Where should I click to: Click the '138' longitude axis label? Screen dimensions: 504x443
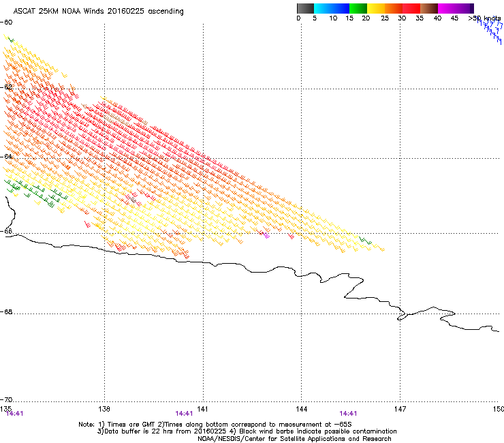click(x=104, y=409)
